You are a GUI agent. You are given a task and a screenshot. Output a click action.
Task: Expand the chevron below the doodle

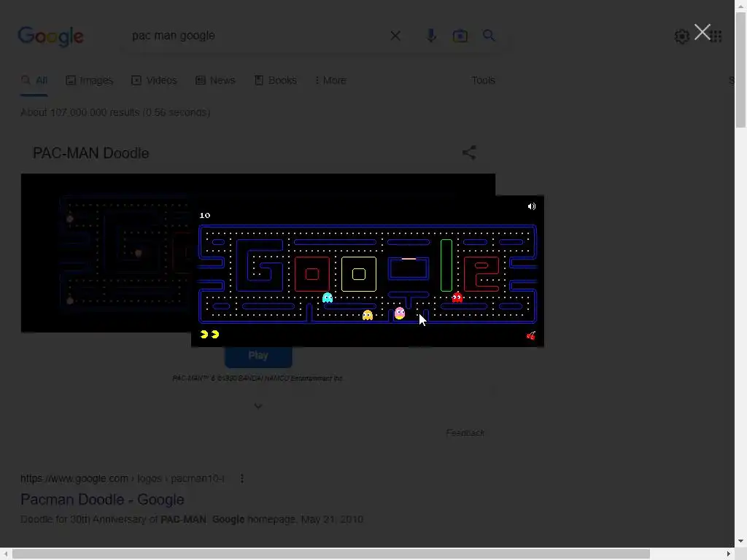click(258, 406)
